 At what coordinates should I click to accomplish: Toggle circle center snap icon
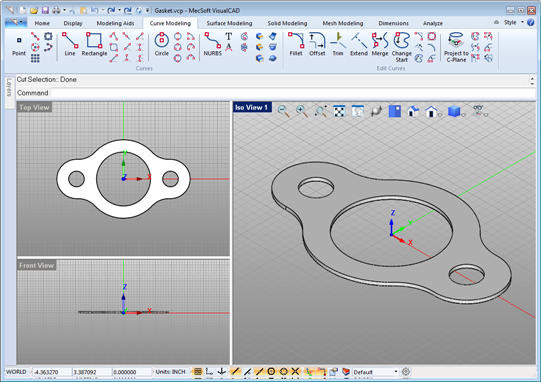[x=271, y=372]
